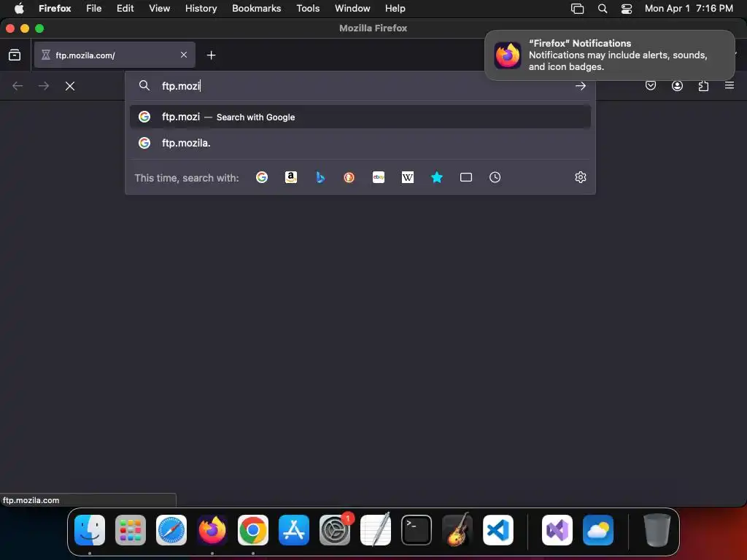
Task: Open the Help menu
Action: click(x=395, y=8)
